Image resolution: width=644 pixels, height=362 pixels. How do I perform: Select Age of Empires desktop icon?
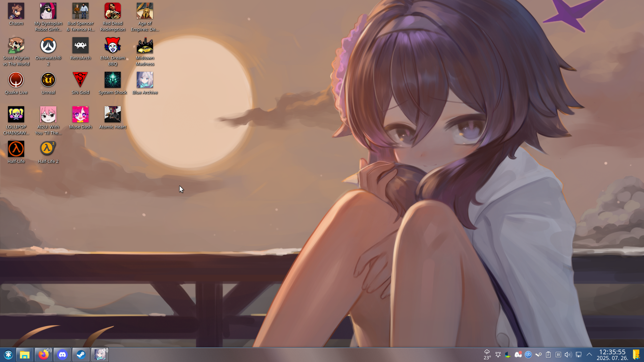click(145, 17)
